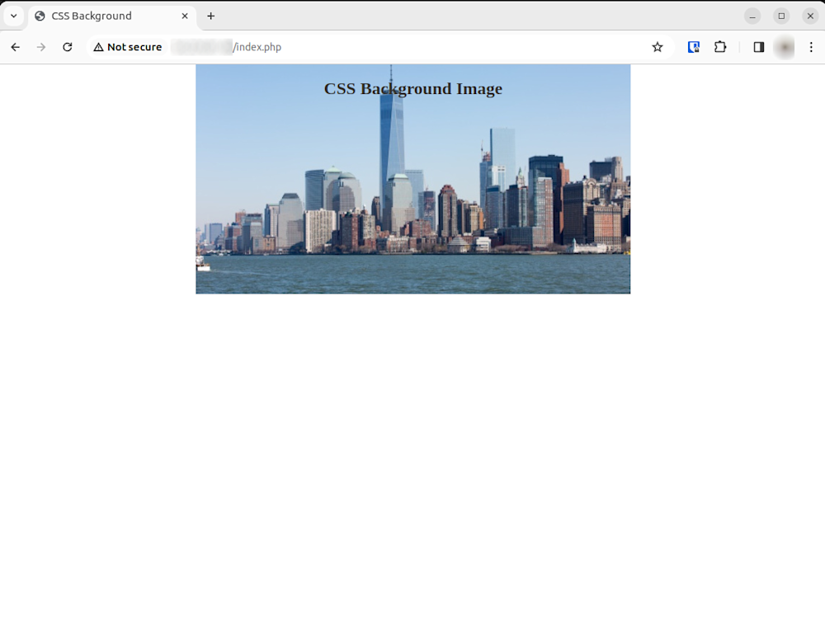
Task: Maximize the browser window
Action: pos(781,16)
